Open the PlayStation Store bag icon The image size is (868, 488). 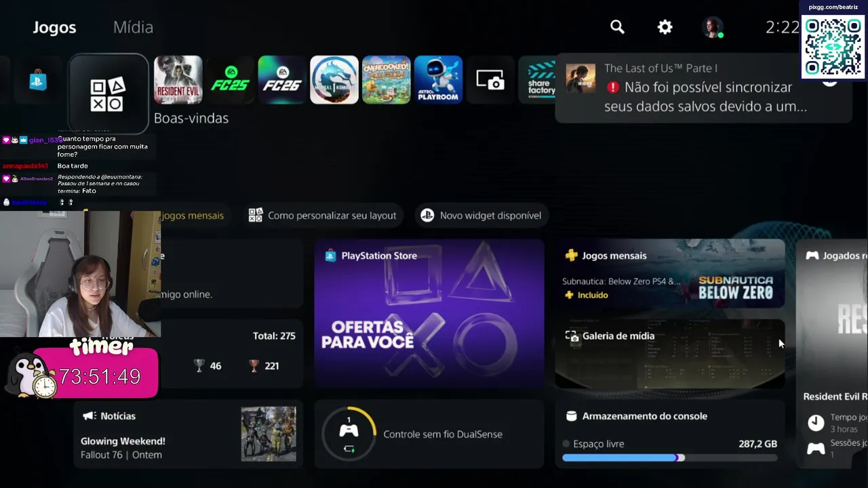(x=38, y=81)
